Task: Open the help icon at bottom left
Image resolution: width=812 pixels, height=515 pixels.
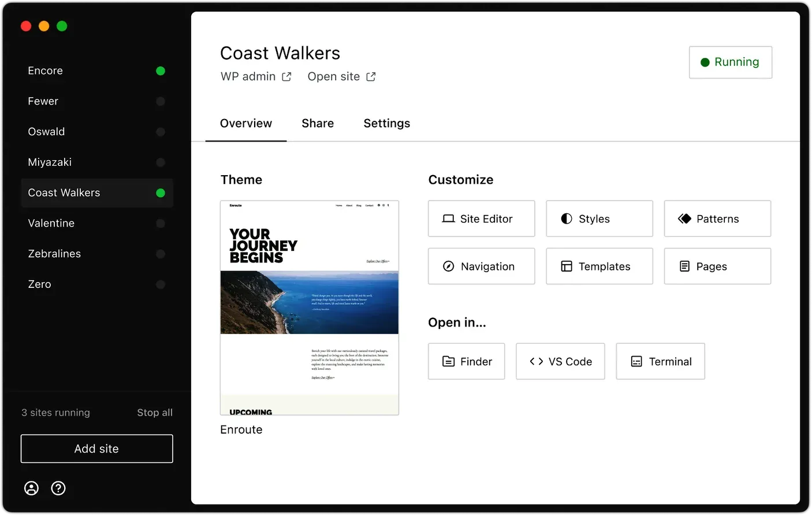Action: tap(58, 488)
